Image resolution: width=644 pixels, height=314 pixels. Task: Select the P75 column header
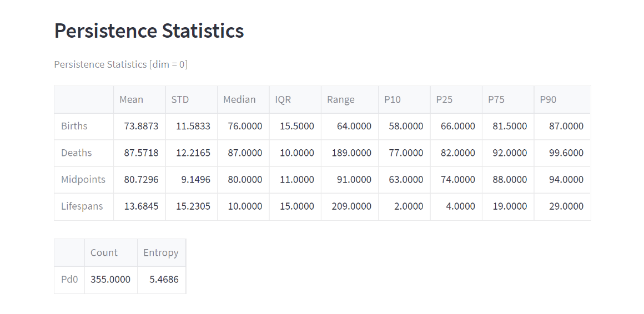(x=496, y=100)
